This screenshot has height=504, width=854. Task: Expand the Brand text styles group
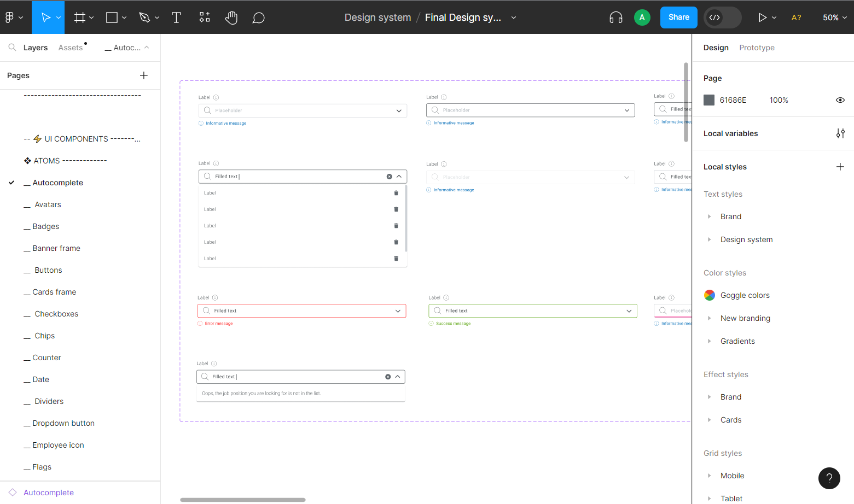(710, 216)
